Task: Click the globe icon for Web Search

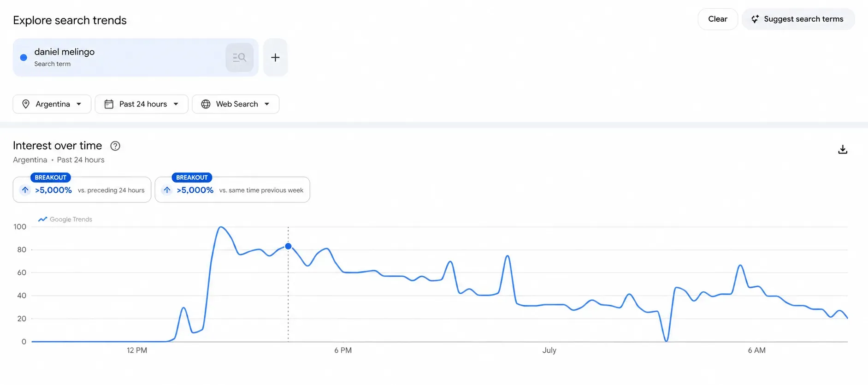Action: pyautogui.click(x=206, y=104)
